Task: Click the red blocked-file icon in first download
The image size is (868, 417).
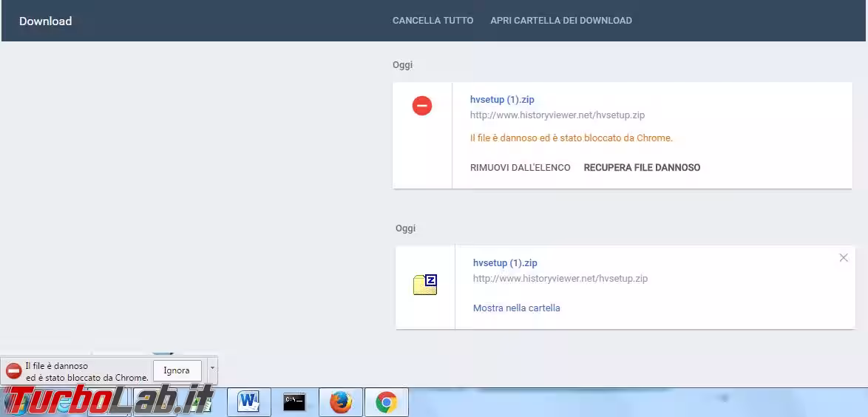Action: 421,106
